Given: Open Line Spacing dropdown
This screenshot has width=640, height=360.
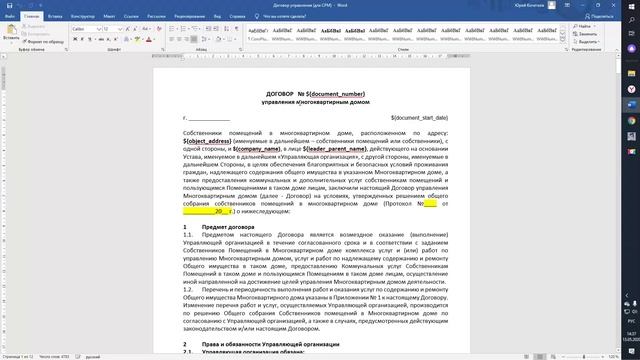Looking at the screenshot, I should tap(205, 39).
